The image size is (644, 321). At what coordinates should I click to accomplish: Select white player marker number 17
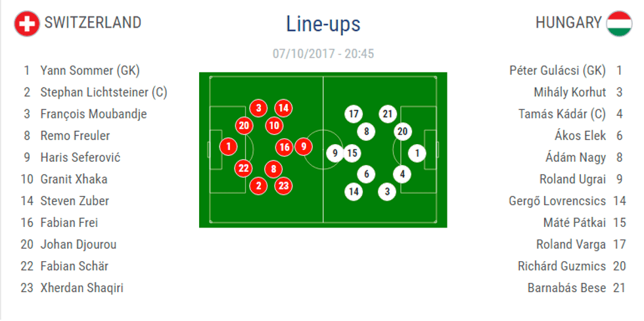(x=354, y=114)
